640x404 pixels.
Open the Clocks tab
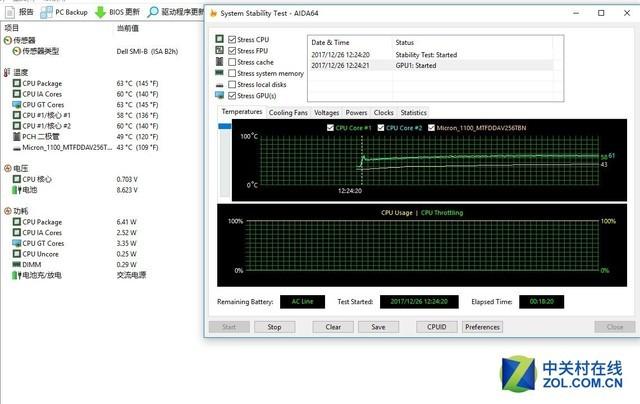pyautogui.click(x=384, y=113)
